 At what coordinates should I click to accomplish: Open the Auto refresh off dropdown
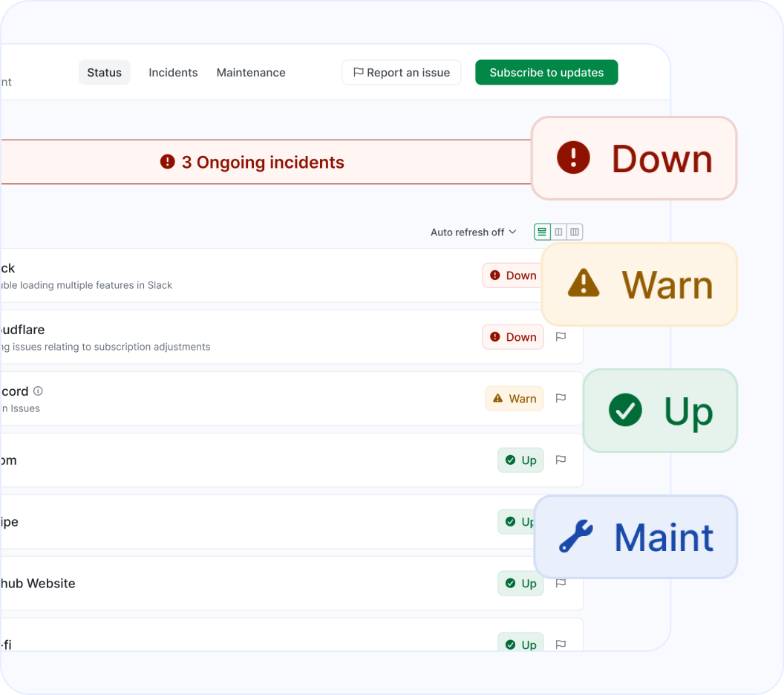point(473,232)
